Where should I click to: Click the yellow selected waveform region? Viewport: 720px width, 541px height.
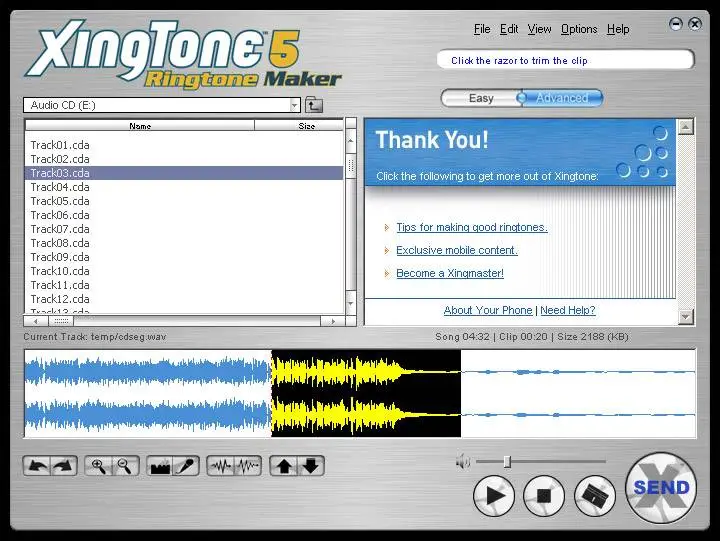click(x=366, y=394)
